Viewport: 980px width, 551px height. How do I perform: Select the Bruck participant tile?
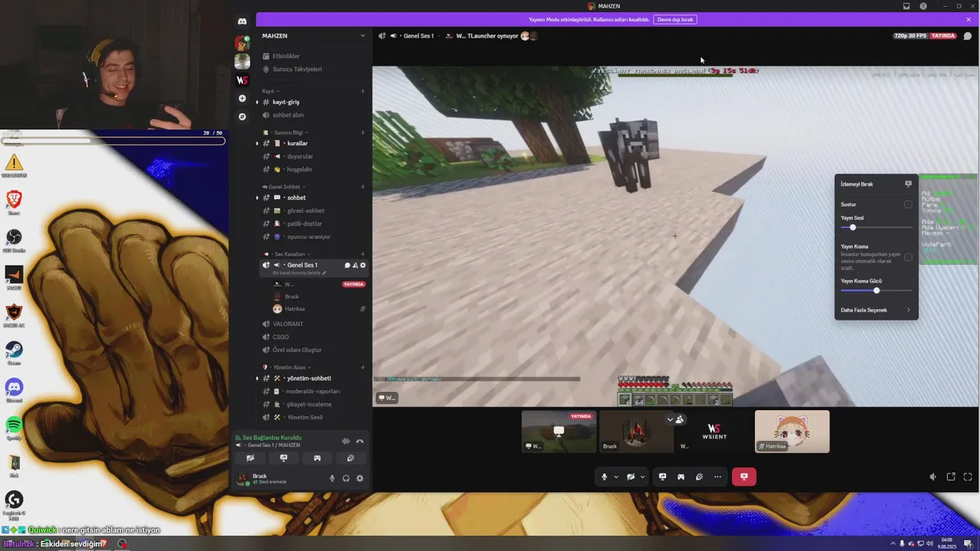[636, 432]
